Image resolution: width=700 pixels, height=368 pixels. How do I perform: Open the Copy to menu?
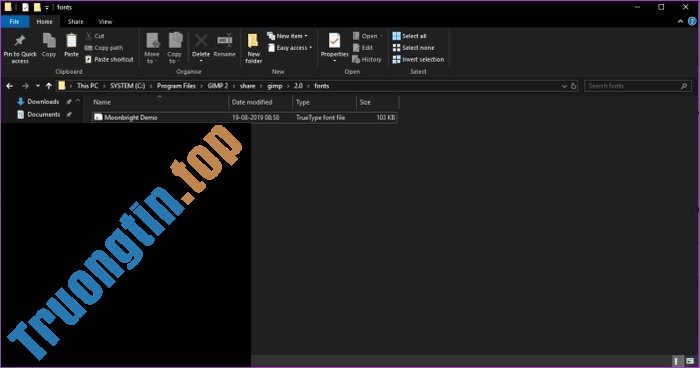[175, 48]
